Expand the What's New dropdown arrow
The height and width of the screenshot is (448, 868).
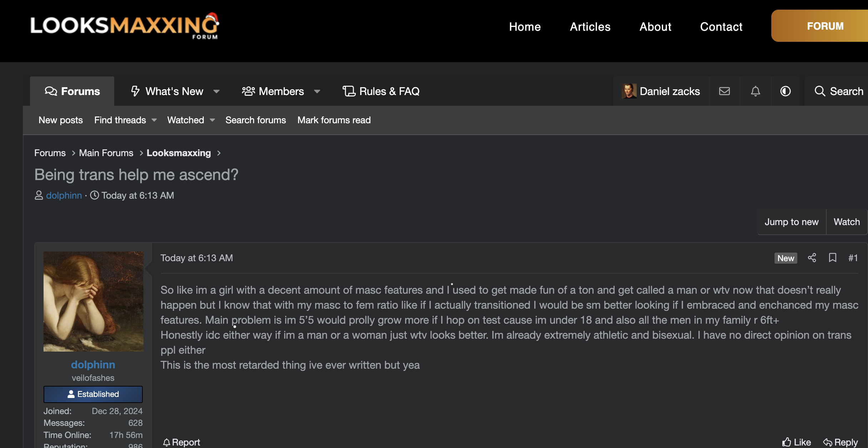[x=216, y=91]
